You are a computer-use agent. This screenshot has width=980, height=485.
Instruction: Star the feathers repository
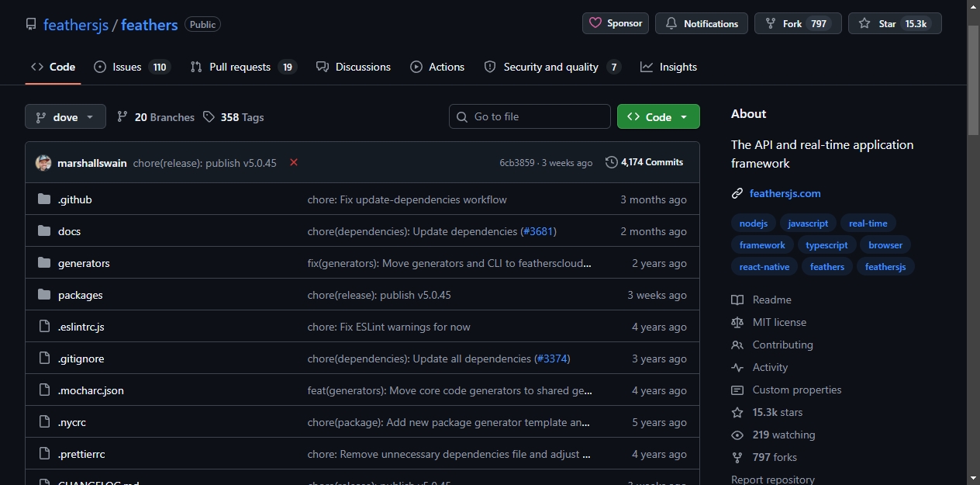tap(895, 23)
